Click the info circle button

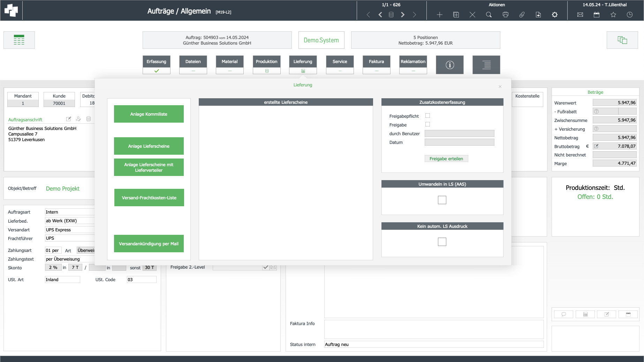click(450, 65)
